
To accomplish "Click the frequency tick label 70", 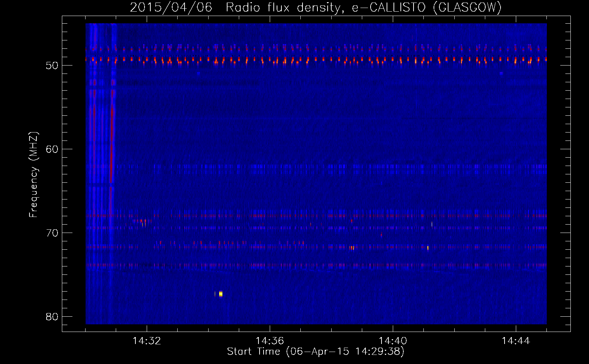I will click(x=52, y=233).
